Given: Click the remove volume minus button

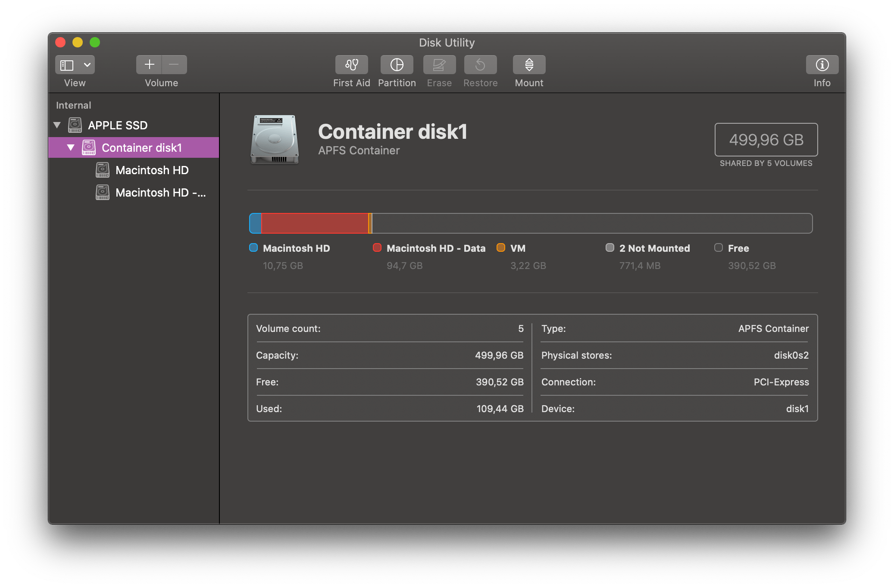Looking at the screenshot, I should [174, 65].
